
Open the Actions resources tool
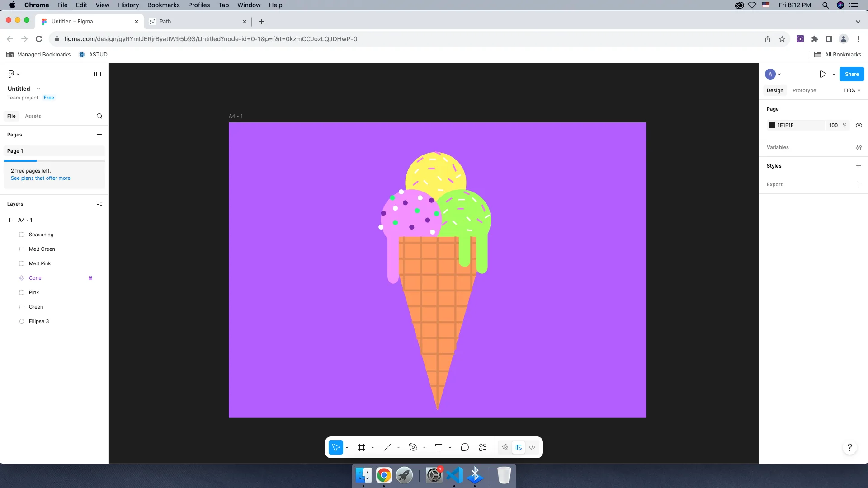[483, 447]
